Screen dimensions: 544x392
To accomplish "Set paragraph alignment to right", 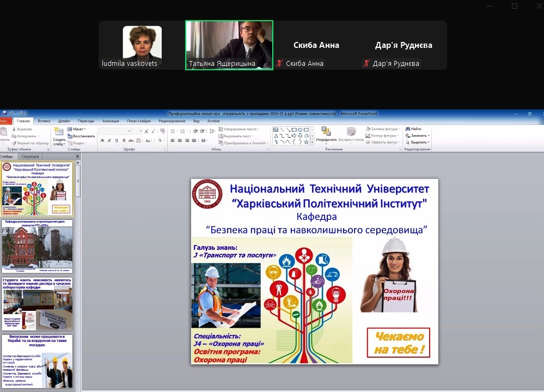I will (x=187, y=140).
